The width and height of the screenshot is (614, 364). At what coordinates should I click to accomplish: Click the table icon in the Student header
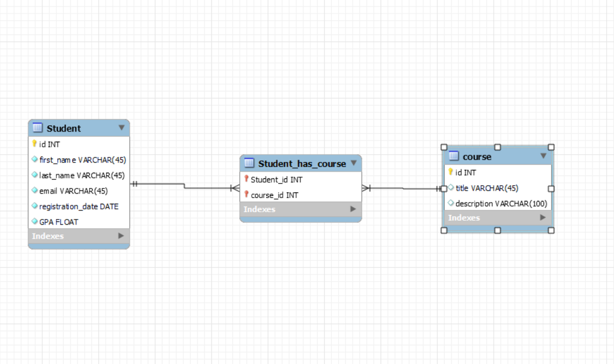pyautogui.click(x=37, y=128)
